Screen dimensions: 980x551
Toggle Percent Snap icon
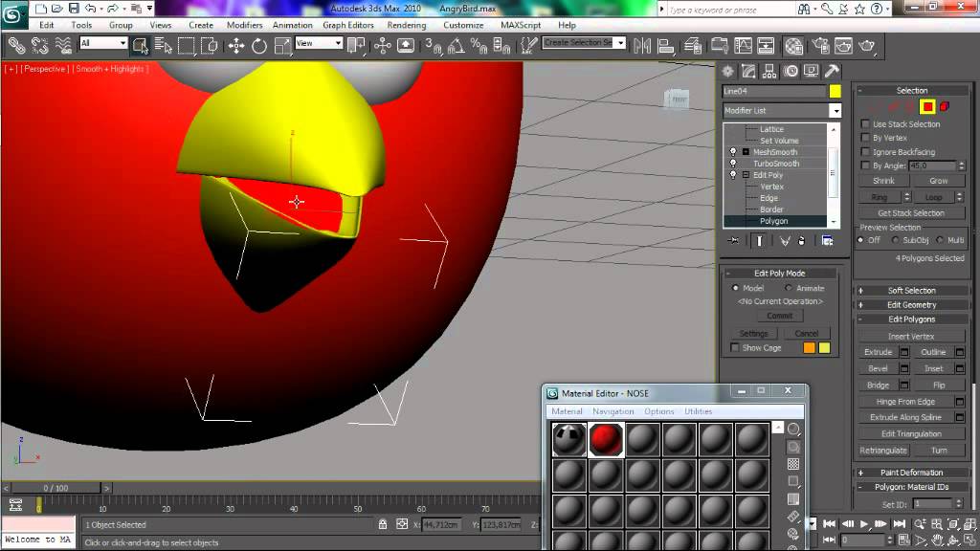479,46
